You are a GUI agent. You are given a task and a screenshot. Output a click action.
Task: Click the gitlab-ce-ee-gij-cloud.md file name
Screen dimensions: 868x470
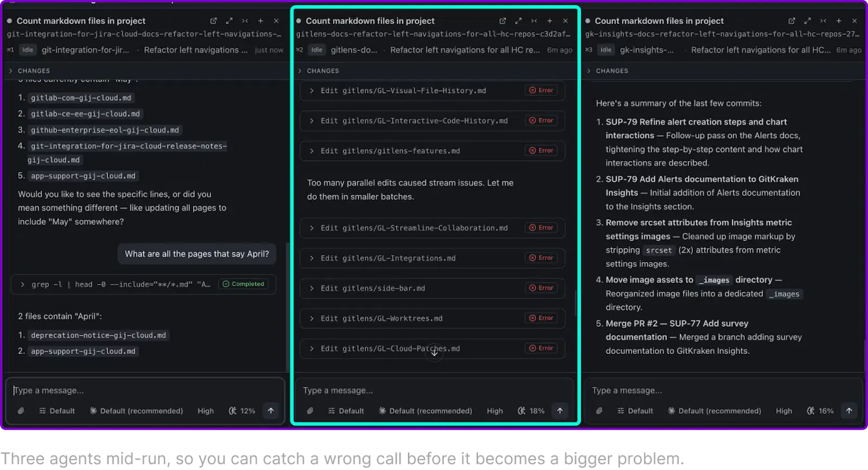point(85,114)
